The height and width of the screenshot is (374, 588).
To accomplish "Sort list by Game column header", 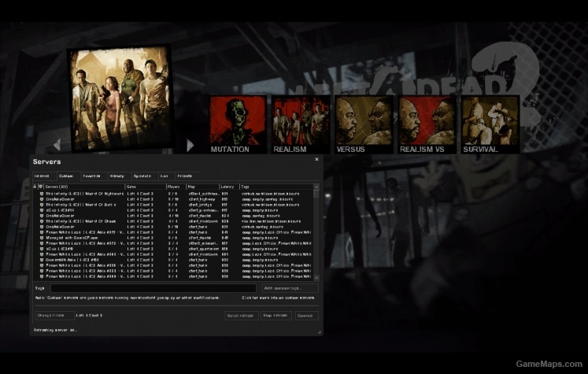I will click(x=146, y=187).
